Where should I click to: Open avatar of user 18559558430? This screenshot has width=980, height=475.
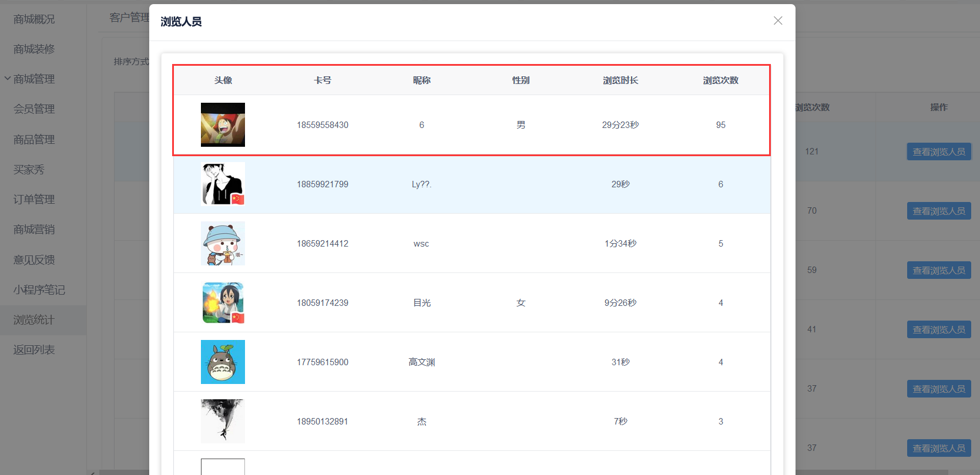coord(223,124)
